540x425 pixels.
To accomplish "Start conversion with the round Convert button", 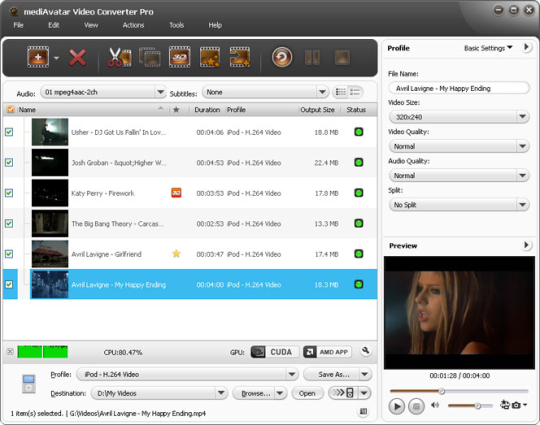I will [x=282, y=57].
